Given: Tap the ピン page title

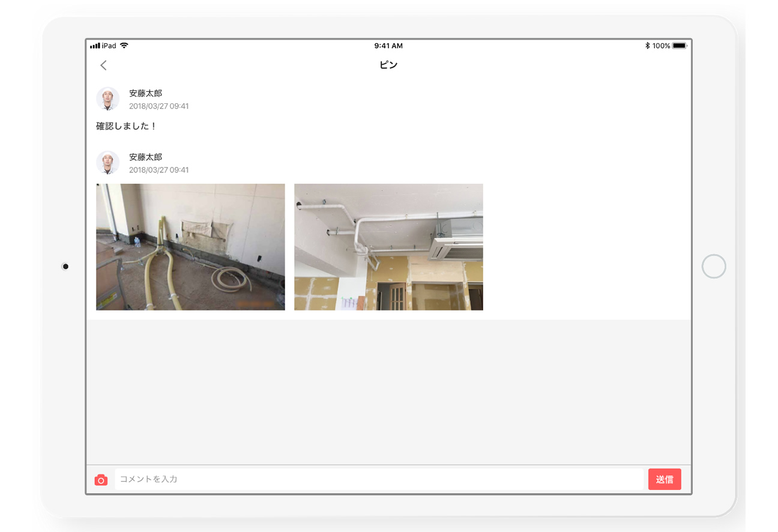Looking at the screenshot, I should pos(388,65).
